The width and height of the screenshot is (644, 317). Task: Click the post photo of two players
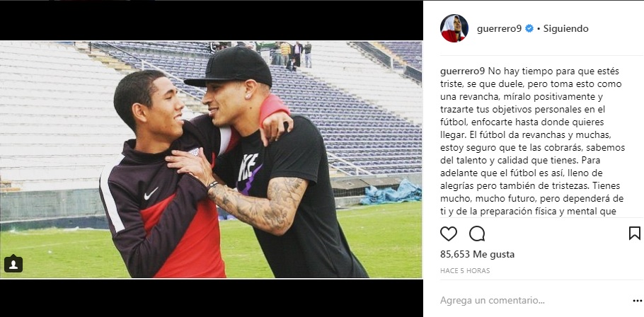point(211,159)
